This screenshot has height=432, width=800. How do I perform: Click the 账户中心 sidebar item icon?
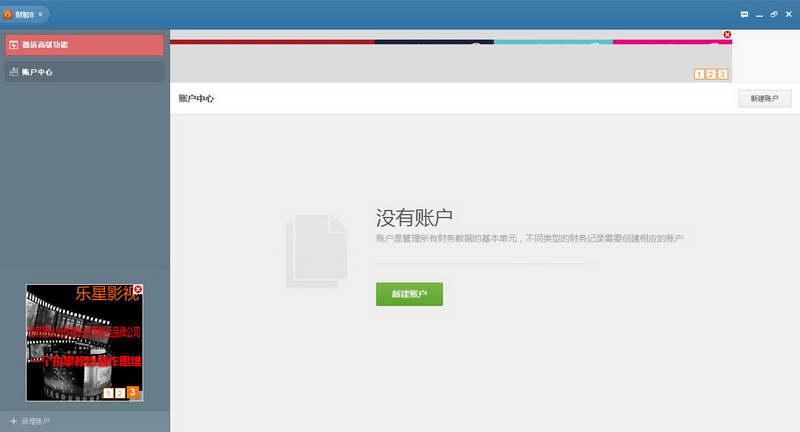(14, 72)
